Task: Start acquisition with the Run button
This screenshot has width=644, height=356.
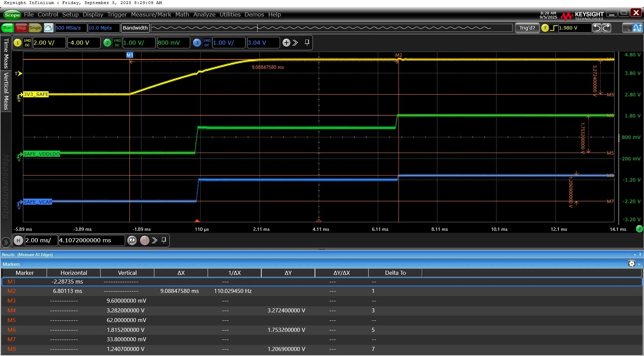Action: click(7, 28)
